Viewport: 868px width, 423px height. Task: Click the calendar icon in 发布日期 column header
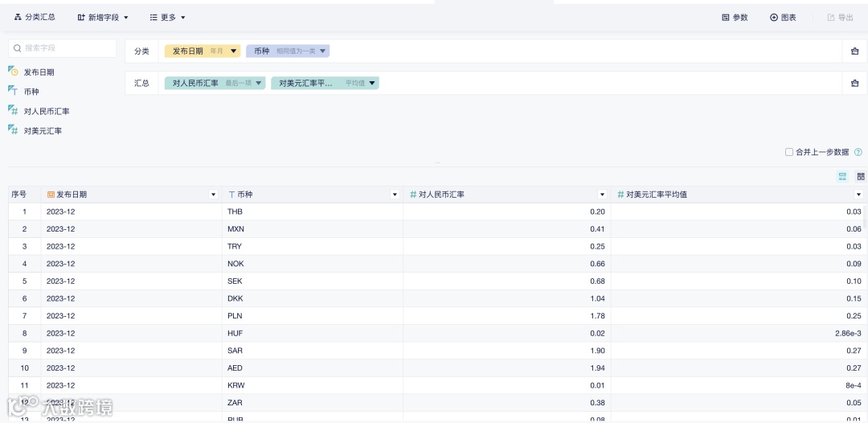click(51, 195)
